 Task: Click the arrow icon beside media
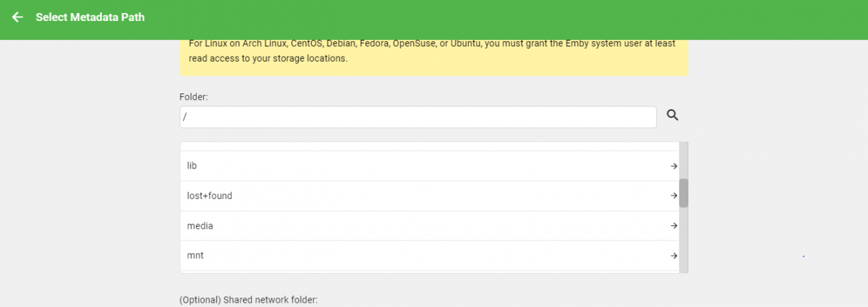coord(673,226)
